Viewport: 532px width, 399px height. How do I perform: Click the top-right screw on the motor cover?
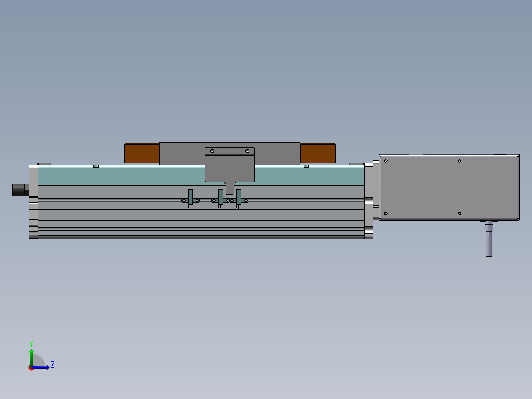[x=460, y=161]
